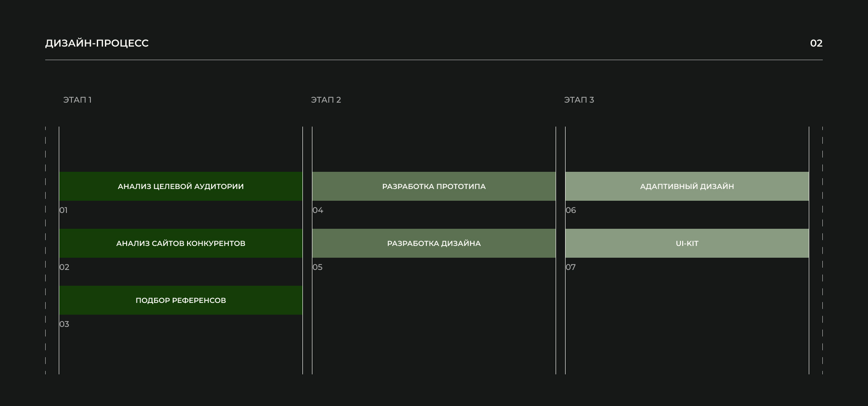868x406 pixels.
Task: Click step number 05 below РАЗРАБОТКА ДИЗАЙНА
Action: coord(317,267)
